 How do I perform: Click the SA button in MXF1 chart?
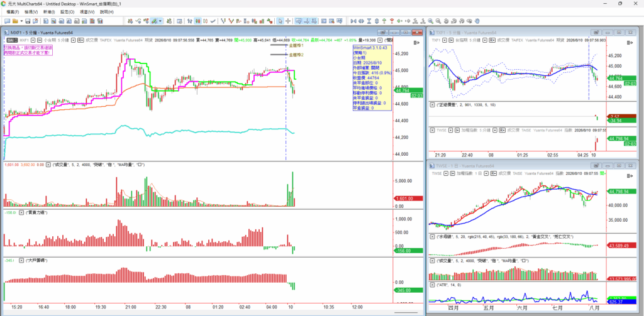point(11,40)
